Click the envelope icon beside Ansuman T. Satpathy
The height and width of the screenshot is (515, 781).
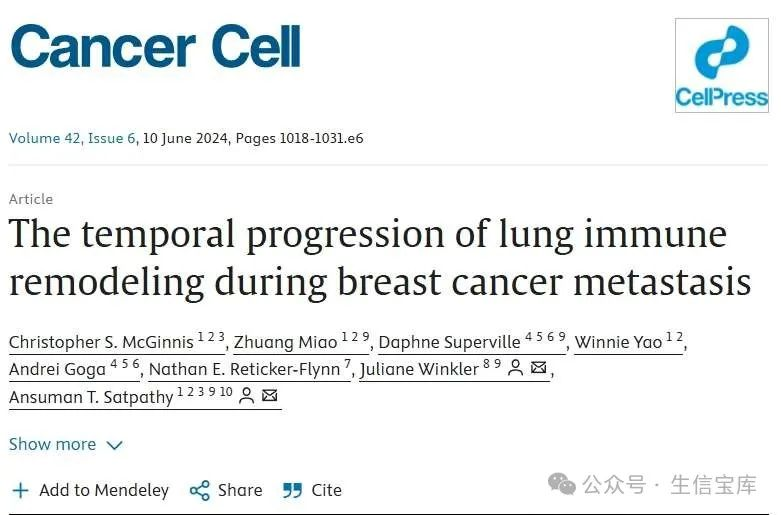click(269, 395)
